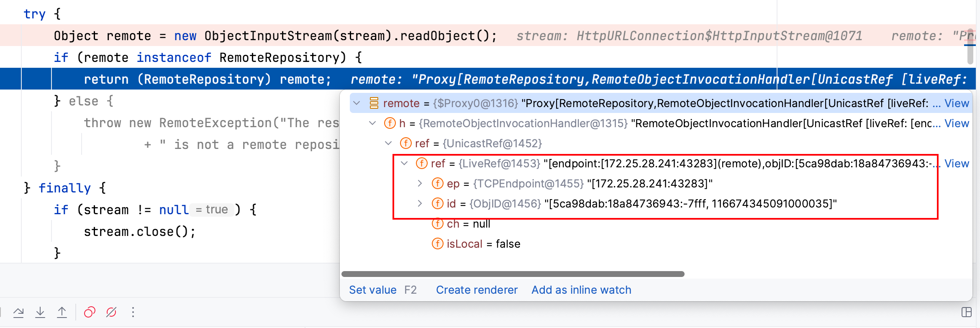The height and width of the screenshot is (328, 980).
Task: Click the field icon next to ch = null
Action: pos(437,224)
